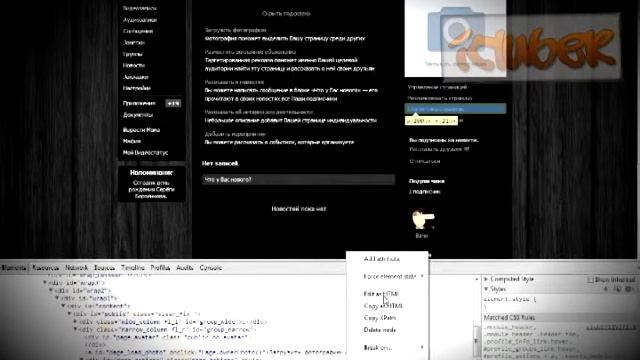This screenshot has height=360, width=640.
Task: Click Загрузить фотографию hint link
Action: click(x=236, y=30)
